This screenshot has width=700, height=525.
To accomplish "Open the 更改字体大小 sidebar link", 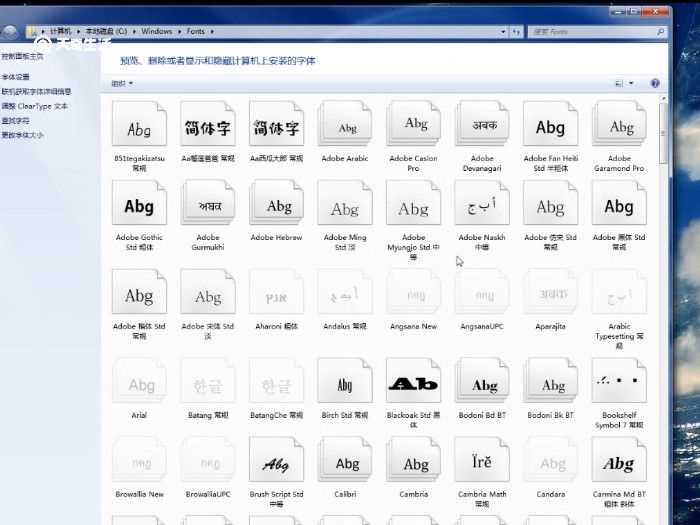I will point(22,135).
